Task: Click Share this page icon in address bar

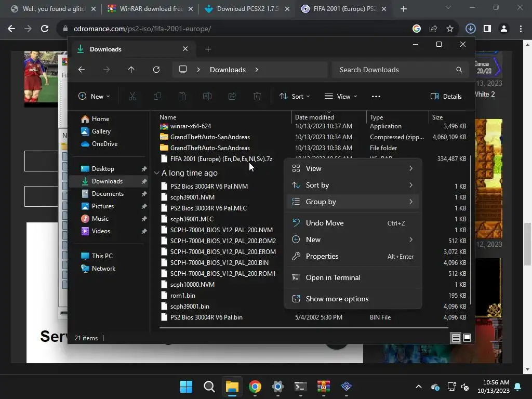Action: (433, 29)
